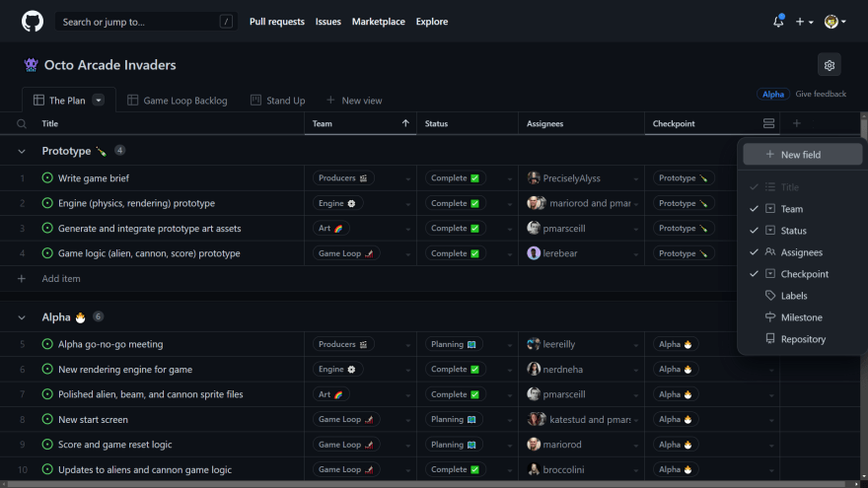
Task: Collapse the Alpha group
Action: 22,317
